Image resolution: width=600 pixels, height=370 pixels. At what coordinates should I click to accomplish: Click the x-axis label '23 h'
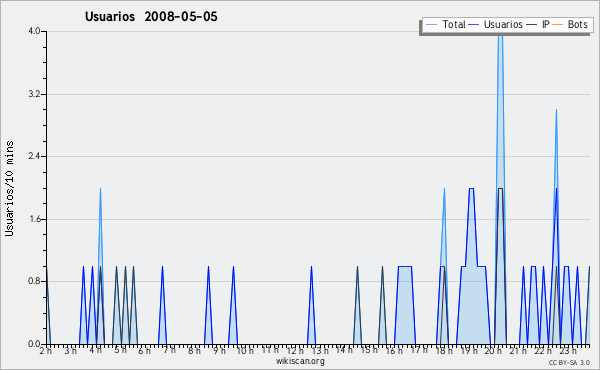point(568,350)
